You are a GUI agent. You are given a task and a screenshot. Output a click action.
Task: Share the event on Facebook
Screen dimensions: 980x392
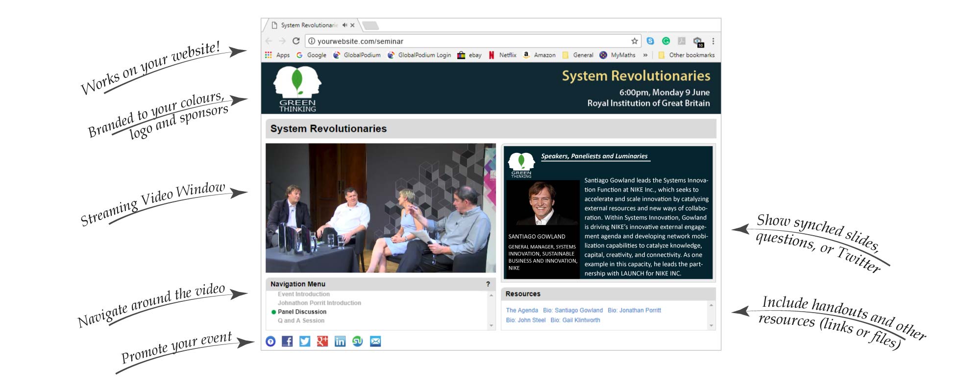(x=287, y=342)
